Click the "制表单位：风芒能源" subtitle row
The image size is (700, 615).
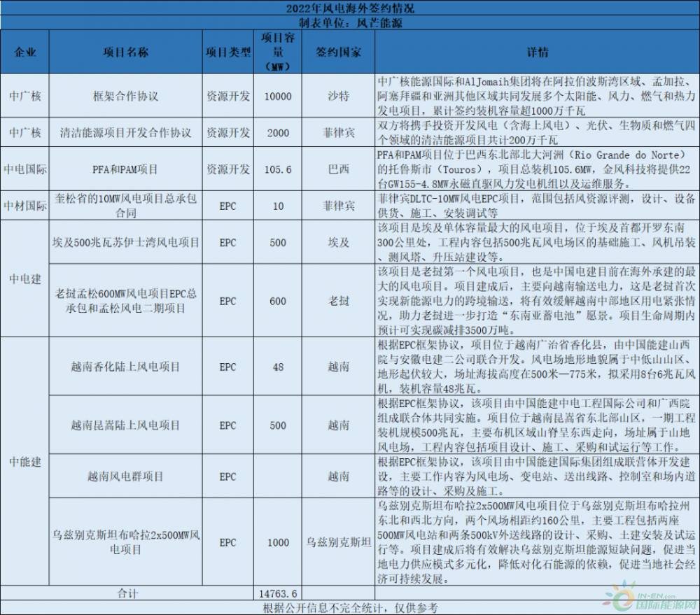tap(350, 22)
